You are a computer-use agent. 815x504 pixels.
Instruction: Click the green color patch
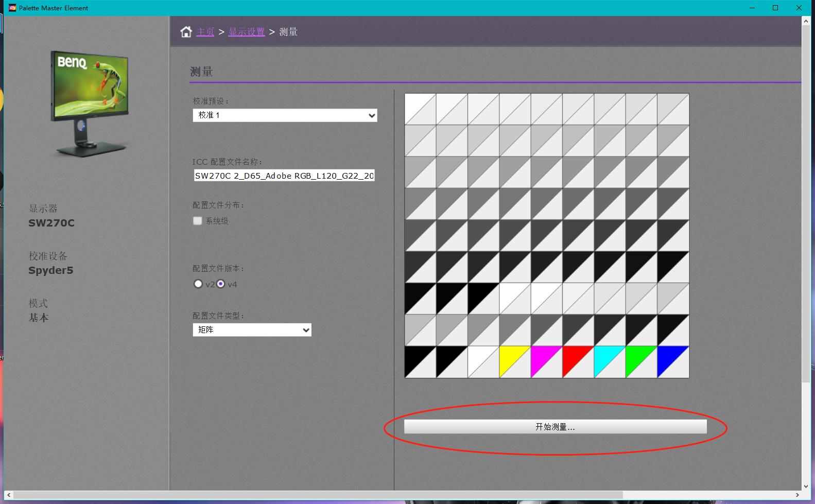point(641,362)
